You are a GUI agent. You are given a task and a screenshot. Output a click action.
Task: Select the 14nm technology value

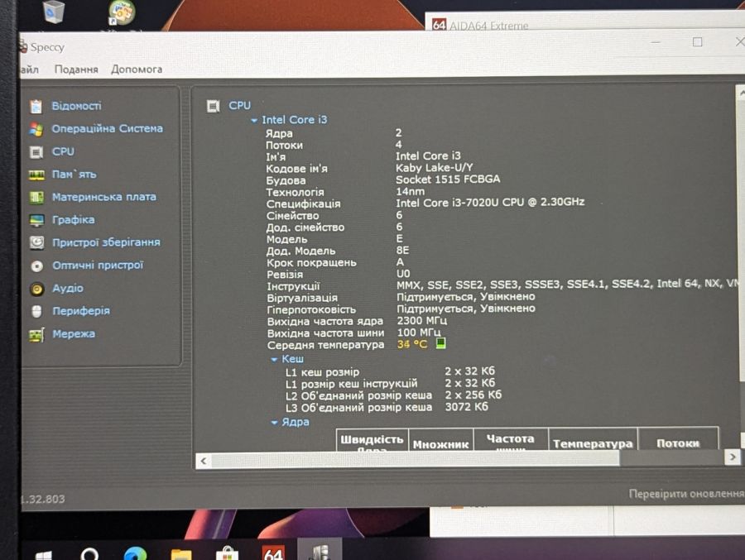(410, 191)
